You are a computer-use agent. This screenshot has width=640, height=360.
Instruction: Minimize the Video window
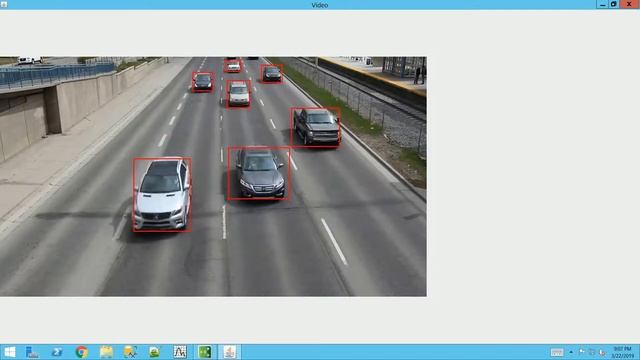point(602,4)
